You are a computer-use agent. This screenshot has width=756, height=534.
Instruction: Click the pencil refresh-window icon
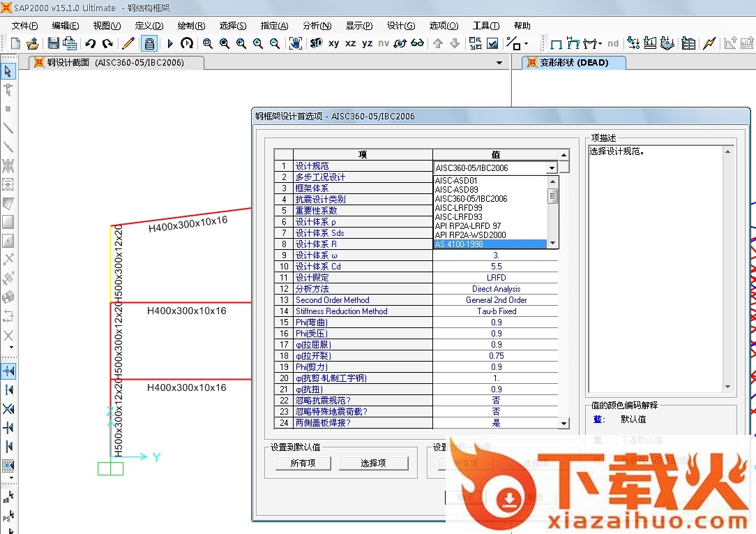[x=128, y=43]
